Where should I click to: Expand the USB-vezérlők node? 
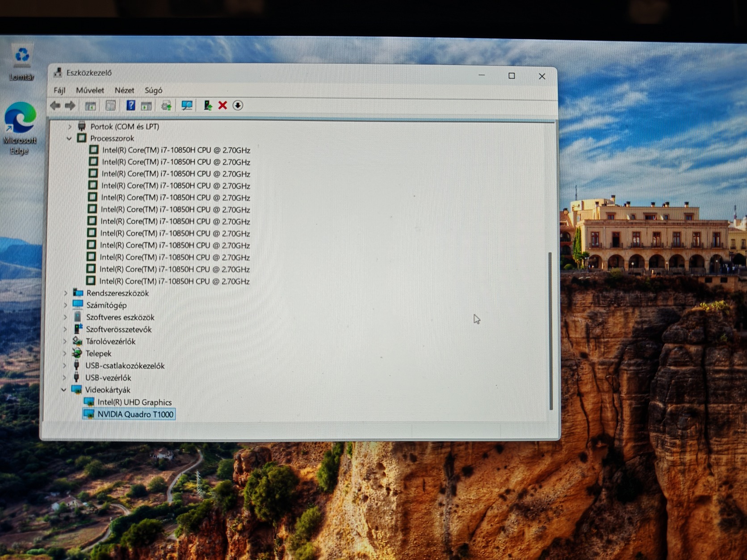click(x=64, y=378)
